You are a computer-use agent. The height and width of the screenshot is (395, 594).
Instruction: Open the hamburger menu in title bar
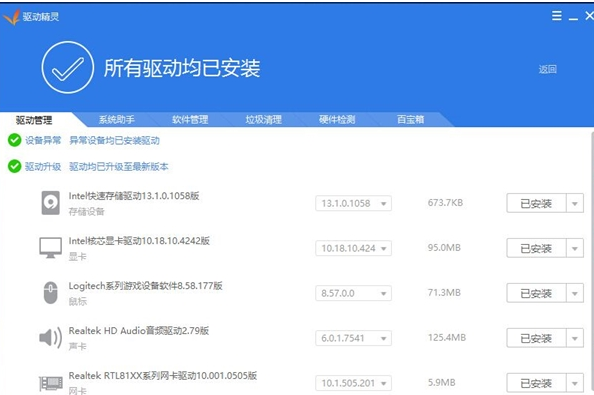(556, 16)
